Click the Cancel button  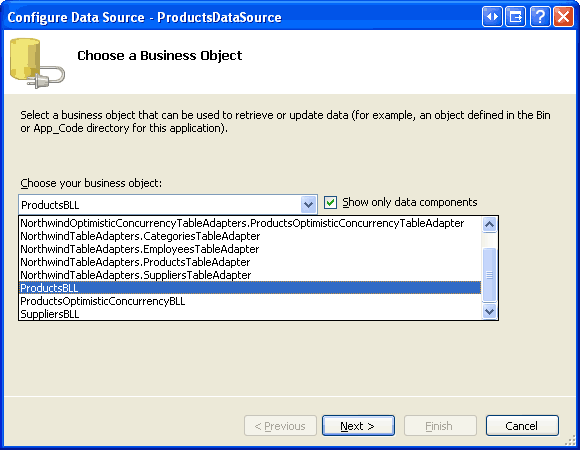coord(522,426)
